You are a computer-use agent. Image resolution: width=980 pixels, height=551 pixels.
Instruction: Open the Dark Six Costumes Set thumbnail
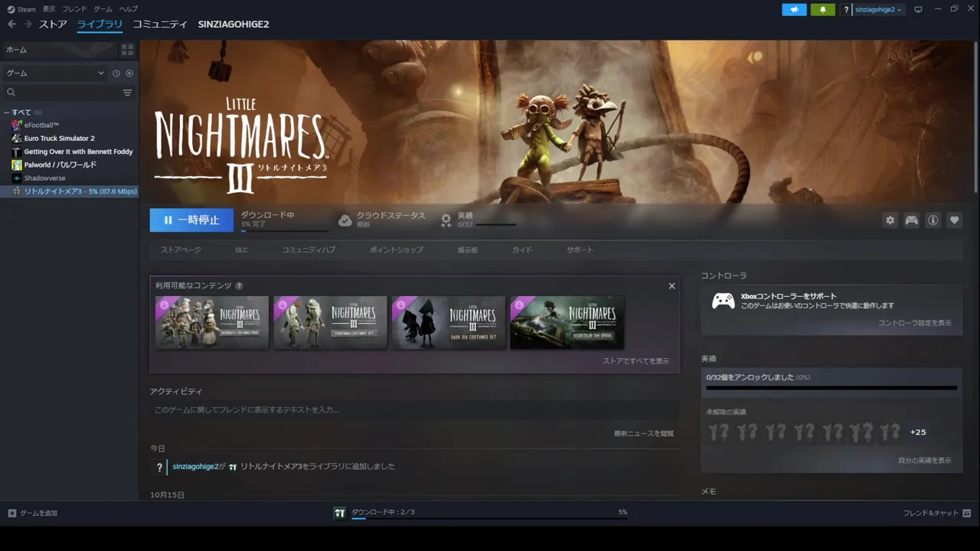(449, 323)
